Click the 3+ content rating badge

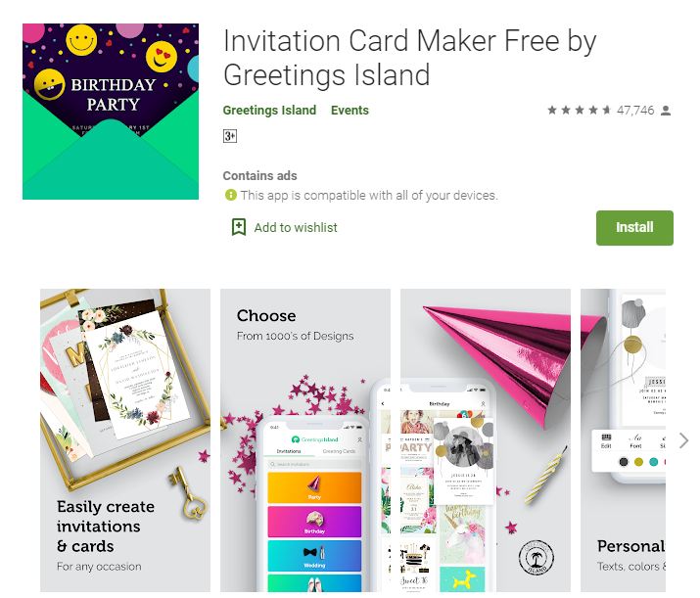pos(230,136)
